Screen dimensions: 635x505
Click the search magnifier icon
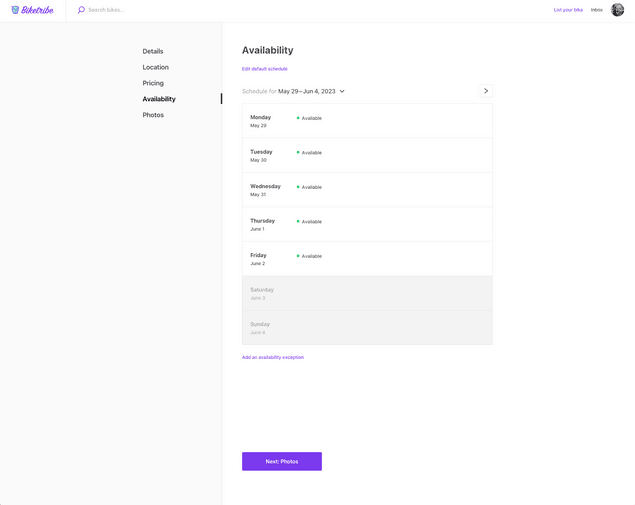click(x=81, y=10)
